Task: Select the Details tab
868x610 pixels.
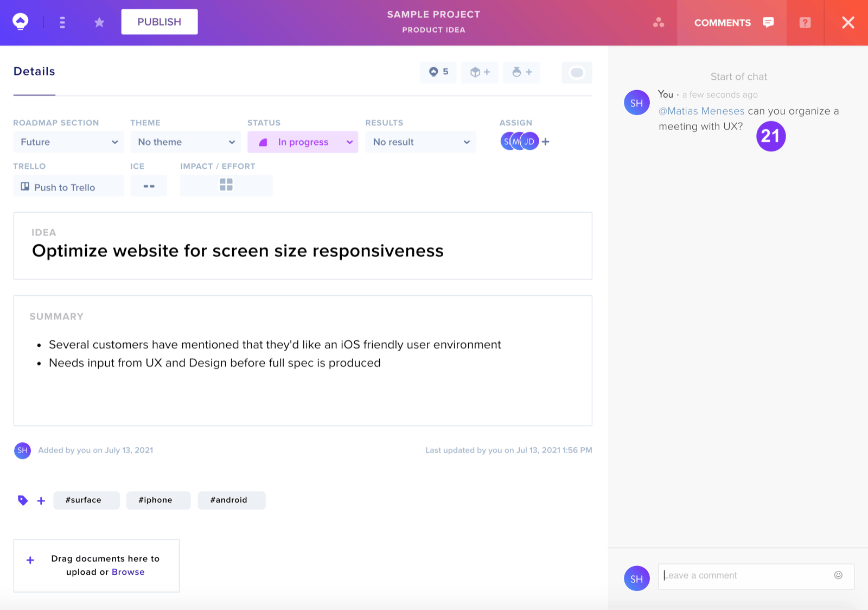Action: 34,72
